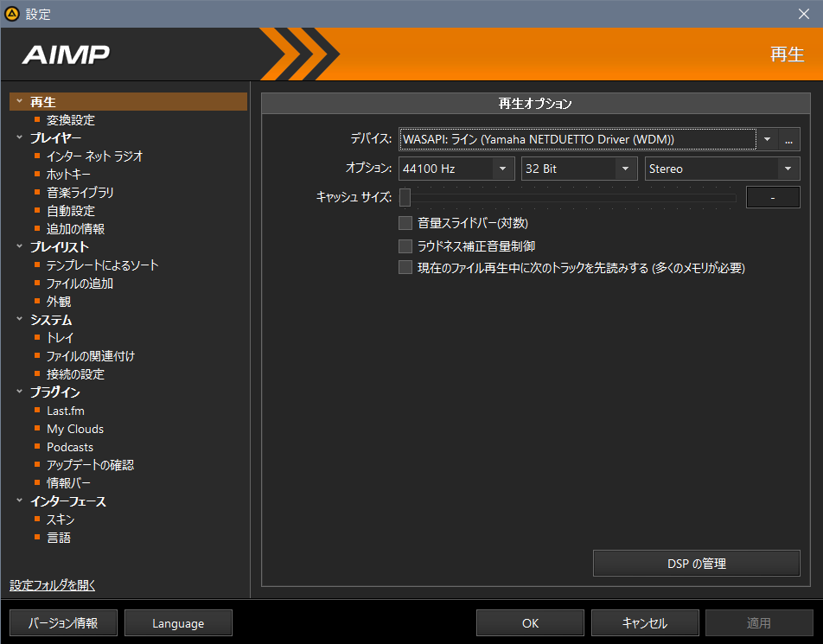
Task: Open ファイルの追加 settings
Action: 80,284
